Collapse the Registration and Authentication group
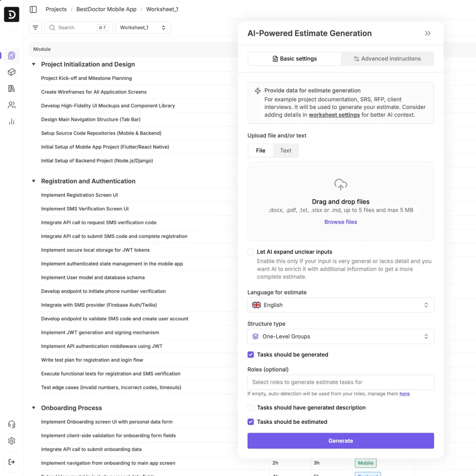The width and height of the screenshot is (476, 476). tap(34, 181)
